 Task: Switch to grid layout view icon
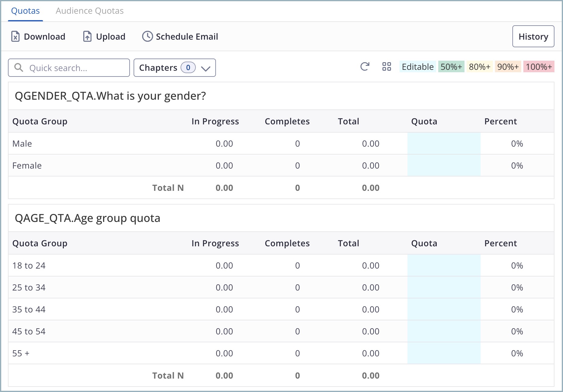387,66
